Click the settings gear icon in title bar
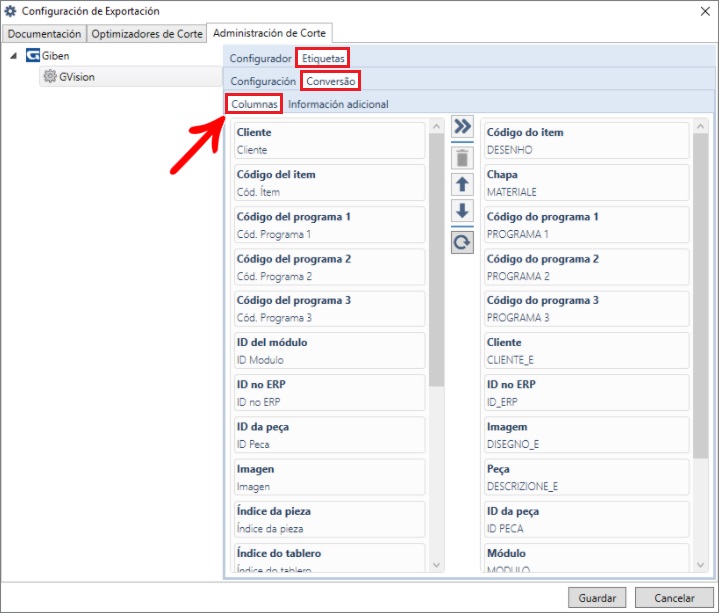The image size is (719, 613). [10, 11]
